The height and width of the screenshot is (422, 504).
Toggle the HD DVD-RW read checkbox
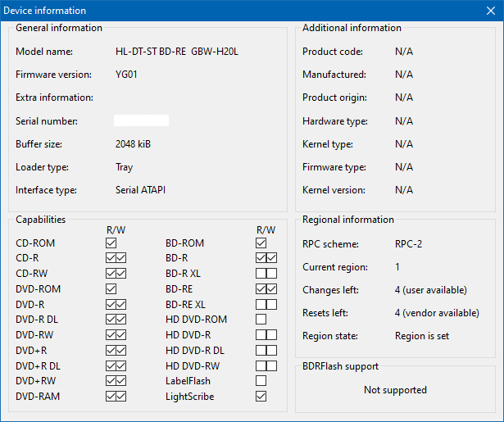pos(261,365)
